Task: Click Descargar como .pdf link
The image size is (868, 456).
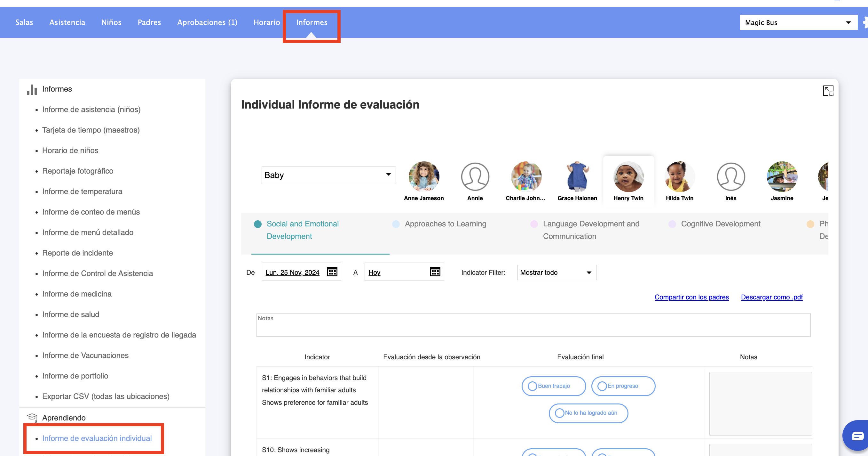Action: tap(772, 297)
